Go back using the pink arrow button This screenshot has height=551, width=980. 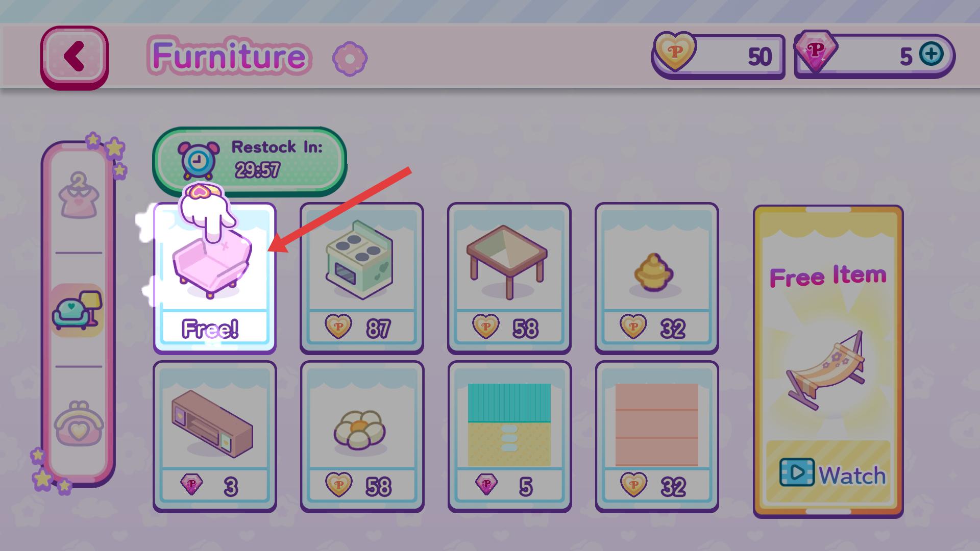point(75,57)
